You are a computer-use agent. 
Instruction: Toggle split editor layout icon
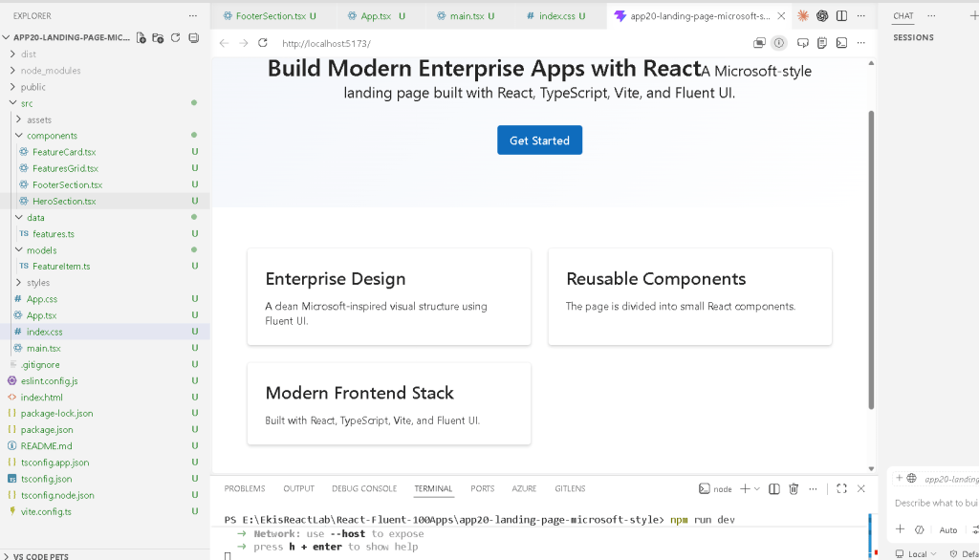click(841, 16)
